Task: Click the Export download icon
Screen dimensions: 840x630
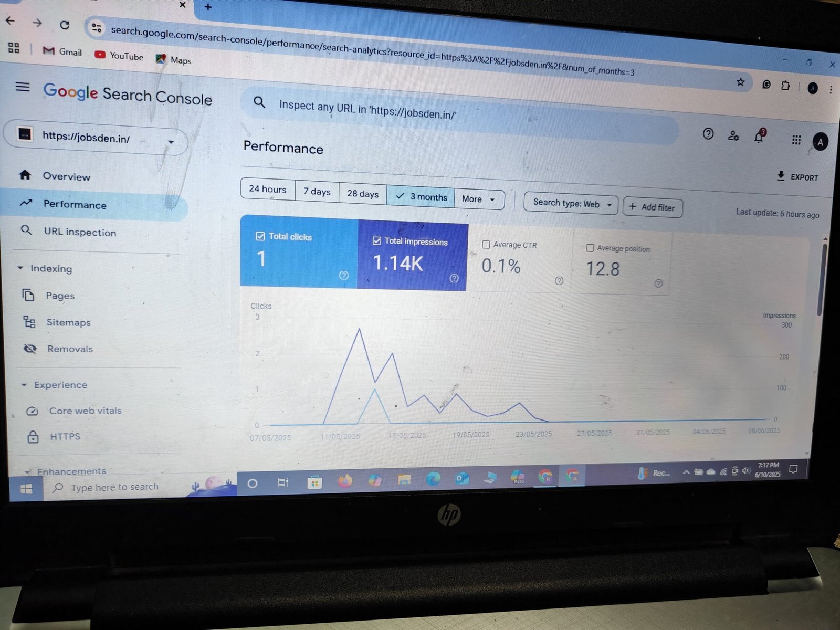Action: point(781,176)
